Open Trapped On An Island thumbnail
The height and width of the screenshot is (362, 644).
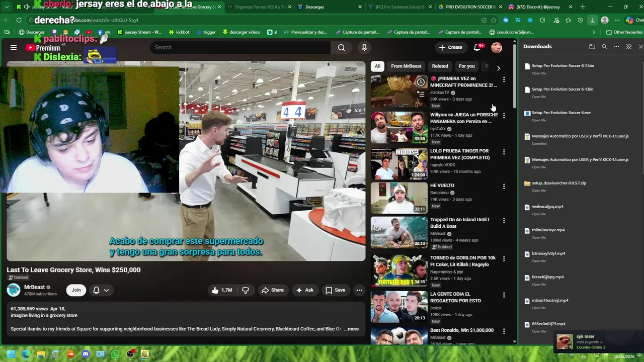tap(399, 232)
